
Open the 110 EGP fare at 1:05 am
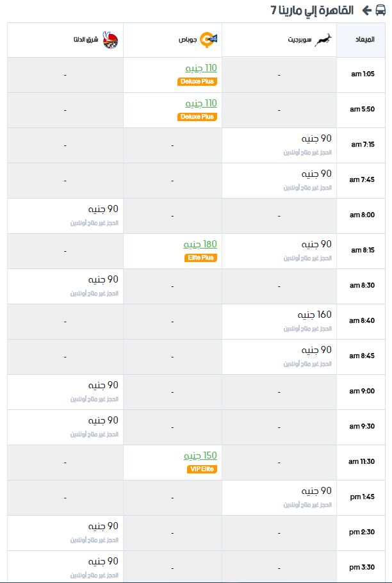click(x=201, y=68)
